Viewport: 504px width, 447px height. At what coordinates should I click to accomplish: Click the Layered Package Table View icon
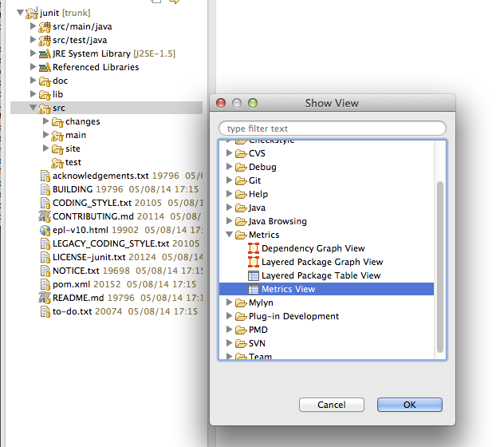[254, 275]
